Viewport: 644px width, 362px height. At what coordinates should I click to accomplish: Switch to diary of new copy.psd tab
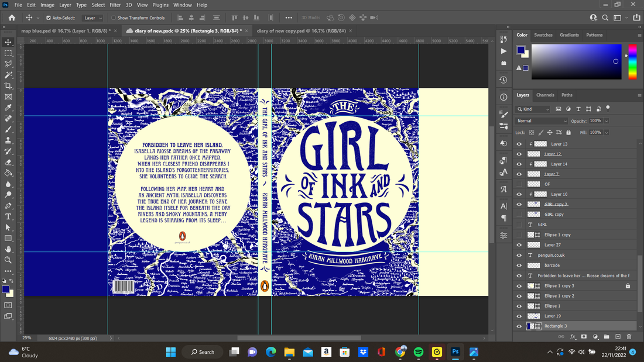(302, 31)
